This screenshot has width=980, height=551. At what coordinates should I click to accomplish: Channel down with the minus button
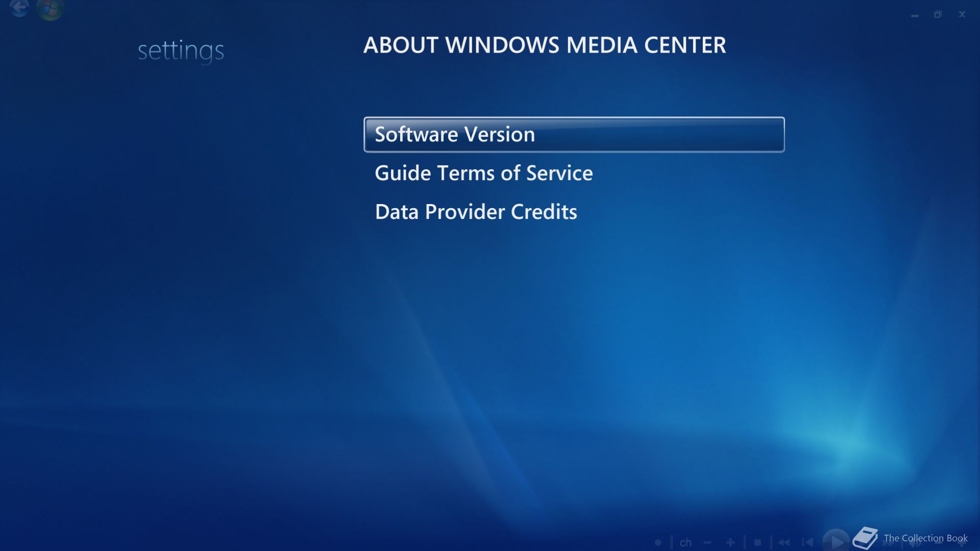click(707, 542)
